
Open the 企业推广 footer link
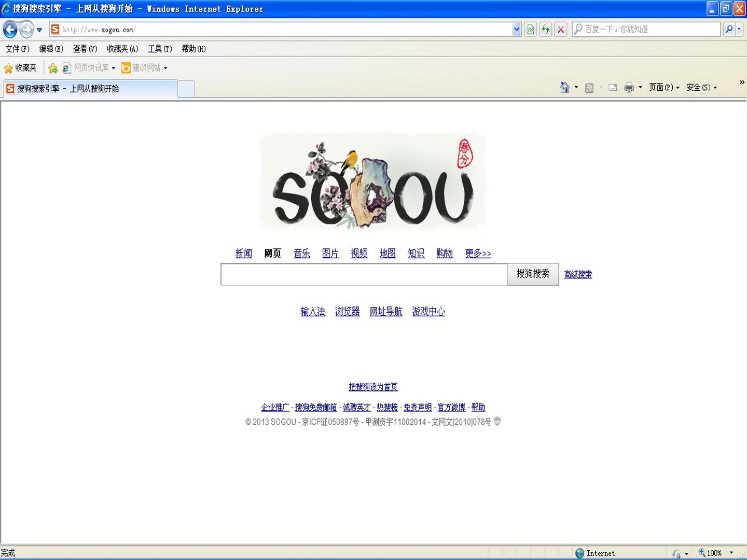click(275, 408)
